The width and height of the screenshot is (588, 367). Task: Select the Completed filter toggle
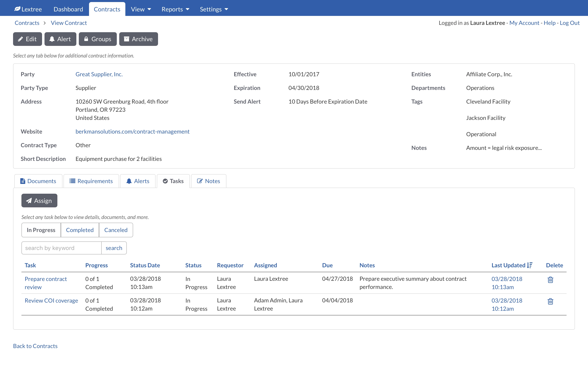coord(80,230)
